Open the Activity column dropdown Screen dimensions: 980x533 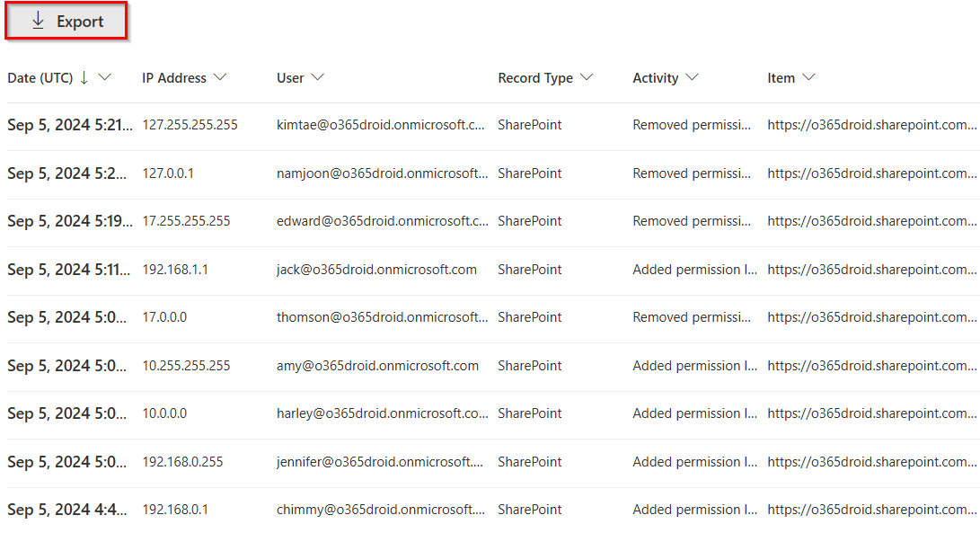tap(692, 78)
